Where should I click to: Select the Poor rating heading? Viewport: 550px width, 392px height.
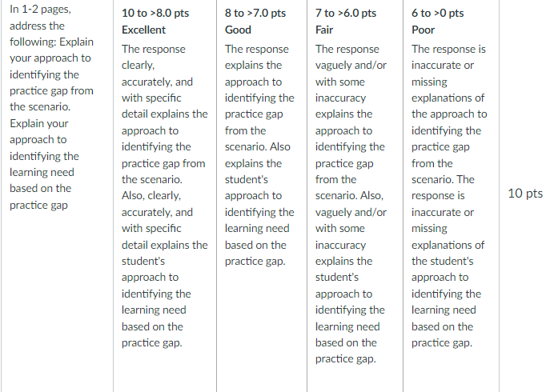(x=423, y=30)
